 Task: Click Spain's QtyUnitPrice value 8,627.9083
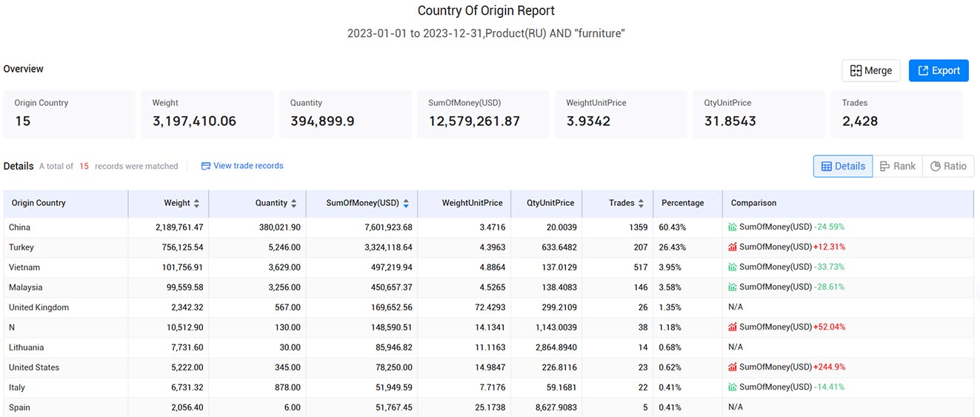pyautogui.click(x=556, y=407)
